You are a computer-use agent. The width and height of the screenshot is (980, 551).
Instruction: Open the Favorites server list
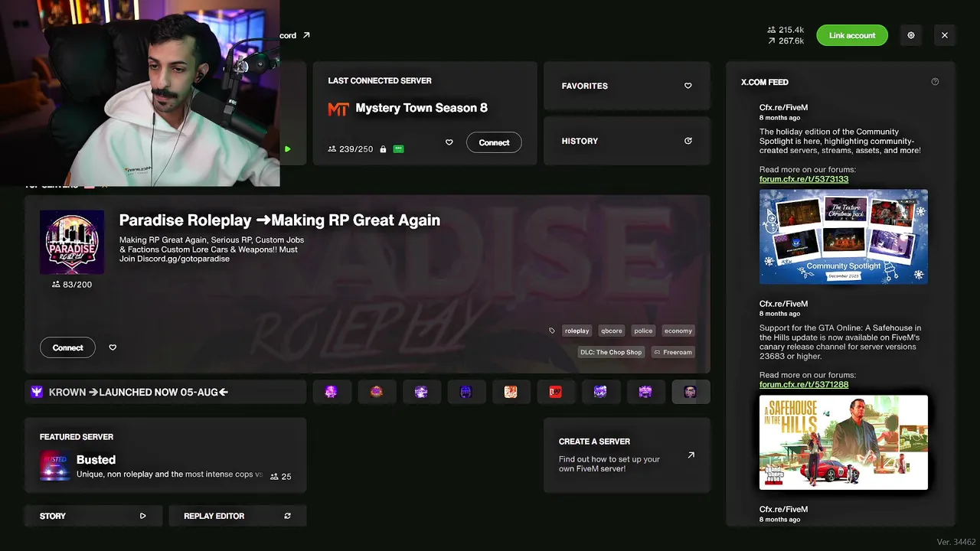pos(627,86)
